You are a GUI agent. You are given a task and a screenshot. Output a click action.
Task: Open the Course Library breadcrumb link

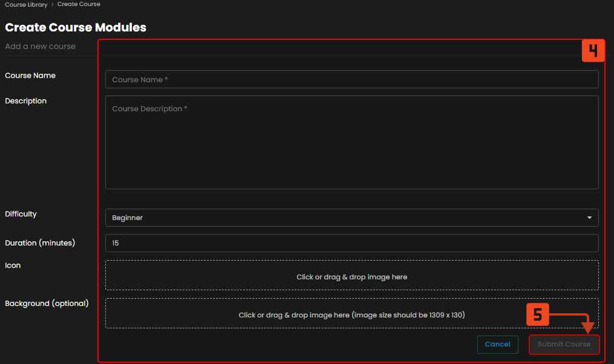click(26, 4)
